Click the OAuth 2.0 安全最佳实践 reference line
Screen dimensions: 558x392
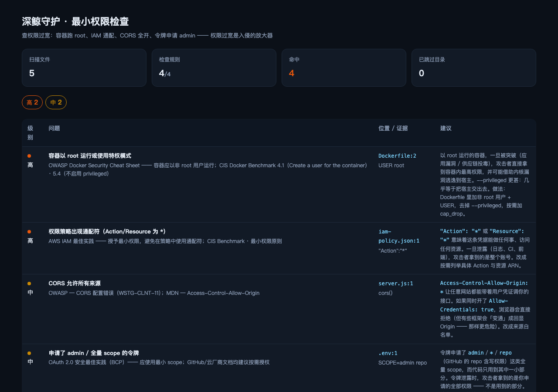159,363
